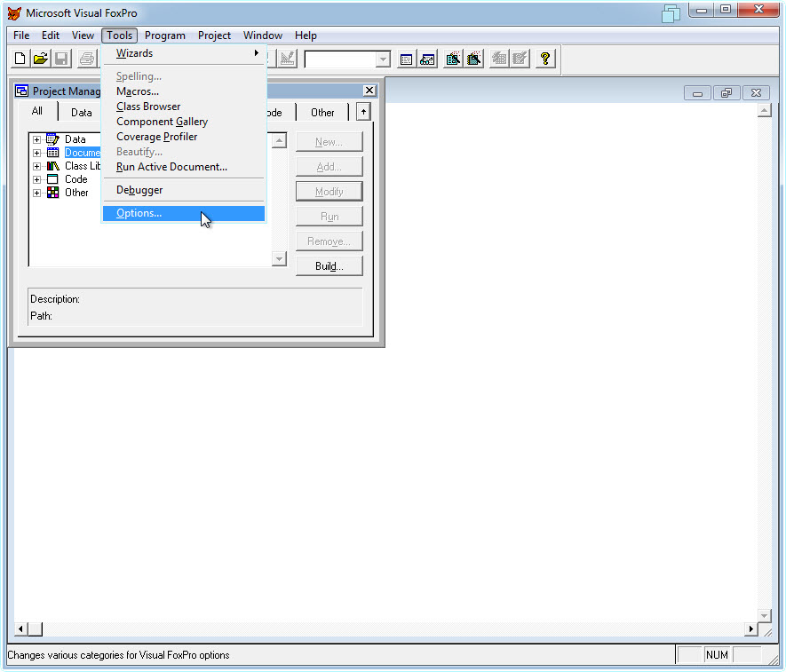Click main window horizontal scroll right arrow
The height and width of the screenshot is (672, 786).
[x=750, y=629]
